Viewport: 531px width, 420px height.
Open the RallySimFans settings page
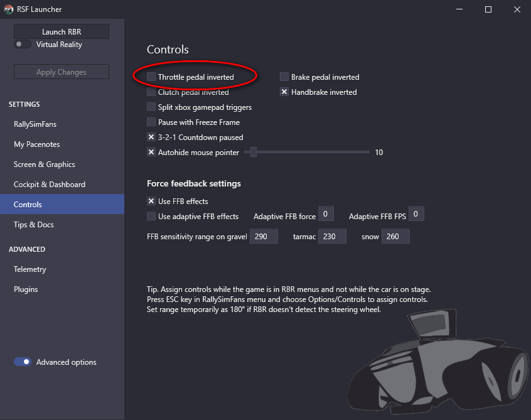[62, 124]
